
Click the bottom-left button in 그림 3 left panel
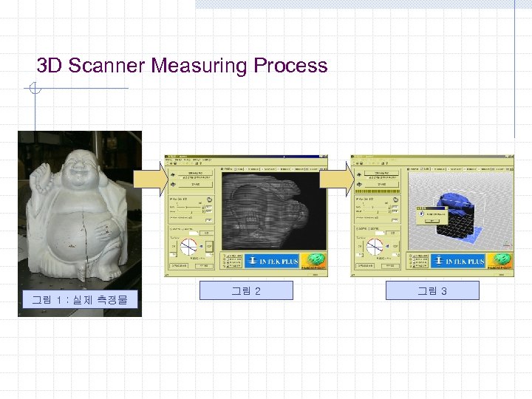point(365,266)
